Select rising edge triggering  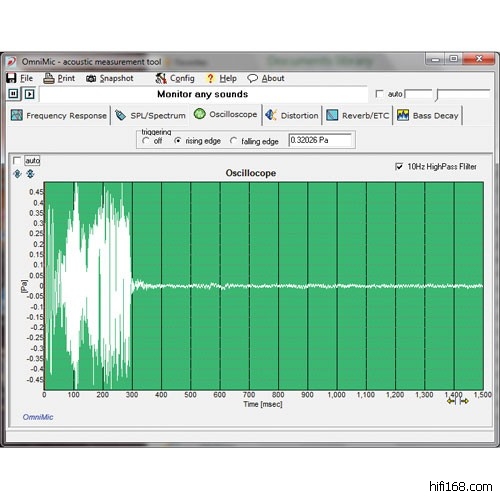(178, 141)
